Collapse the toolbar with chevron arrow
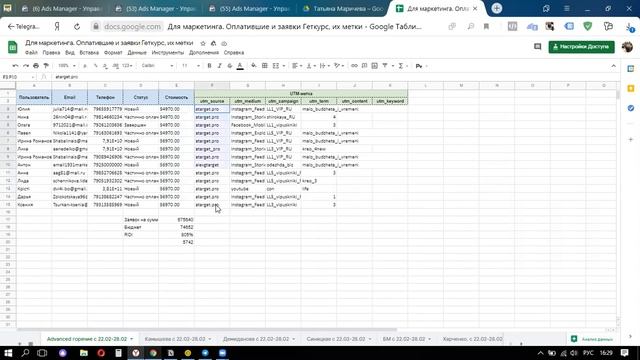Screen dimensions: 640x360 (613, 66)
